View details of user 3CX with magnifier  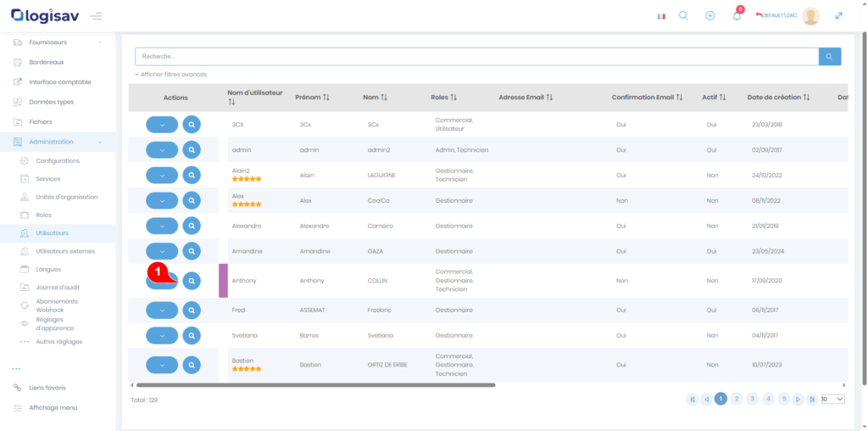192,125
